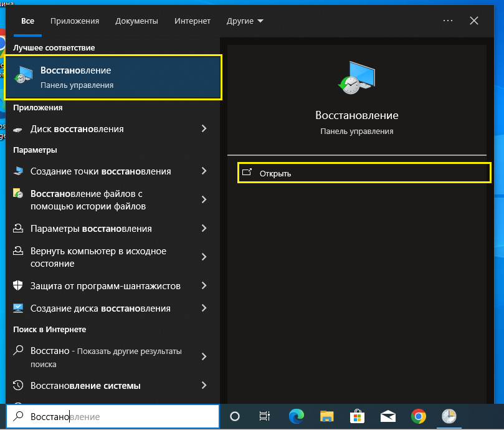Expand arrow for Параметры восстановления
This screenshot has height=430, width=504.
coord(204,228)
